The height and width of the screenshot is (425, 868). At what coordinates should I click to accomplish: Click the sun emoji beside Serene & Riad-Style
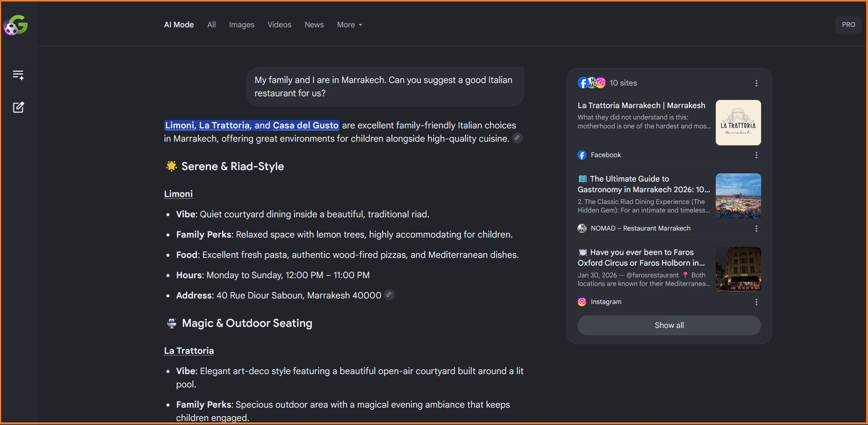[x=171, y=166]
